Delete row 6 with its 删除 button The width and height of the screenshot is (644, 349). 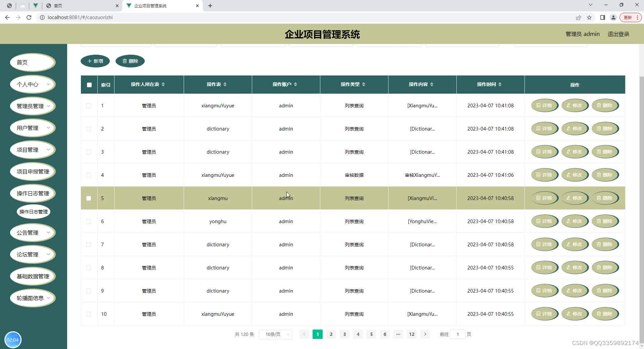coord(605,221)
